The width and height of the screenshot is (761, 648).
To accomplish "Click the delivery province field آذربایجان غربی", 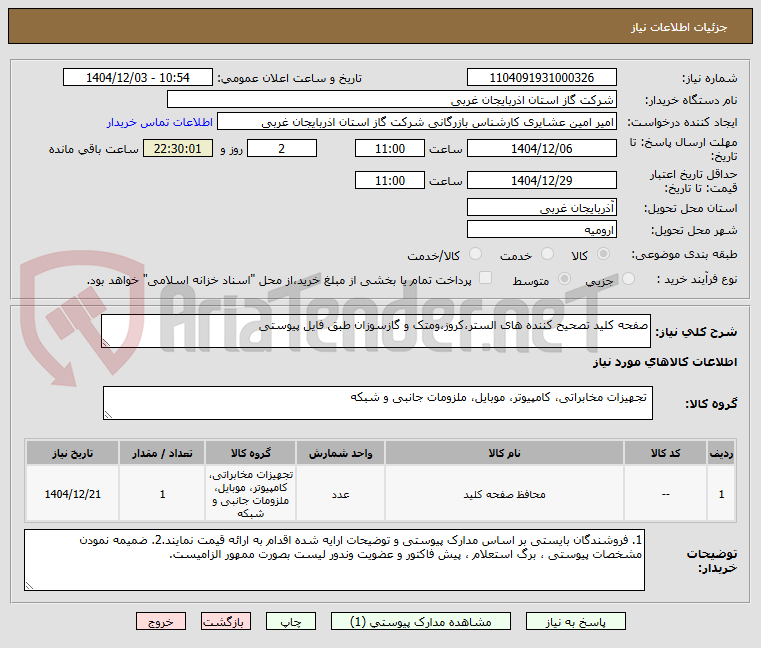I will [542, 207].
